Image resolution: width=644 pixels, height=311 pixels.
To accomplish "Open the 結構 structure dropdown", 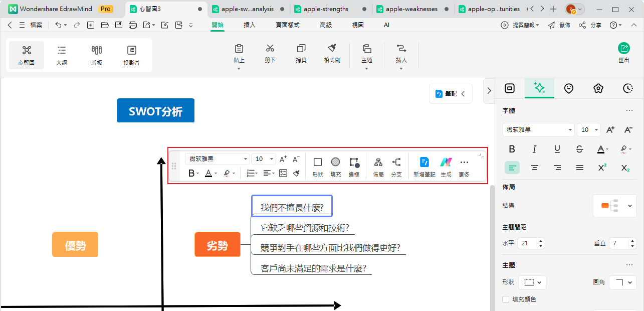I will [x=614, y=205].
